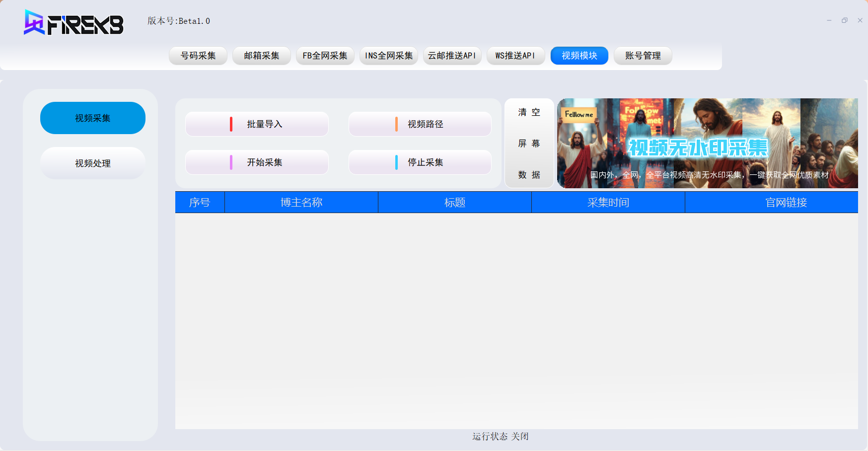This screenshot has height=451, width=868.
Task: Switch to 视频处理 in the sidebar
Action: 93,163
